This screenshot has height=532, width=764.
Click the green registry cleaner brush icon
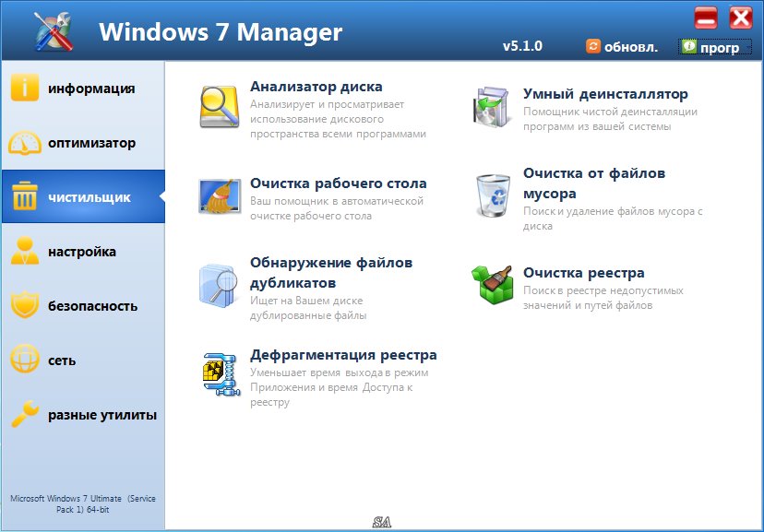[x=492, y=285]
